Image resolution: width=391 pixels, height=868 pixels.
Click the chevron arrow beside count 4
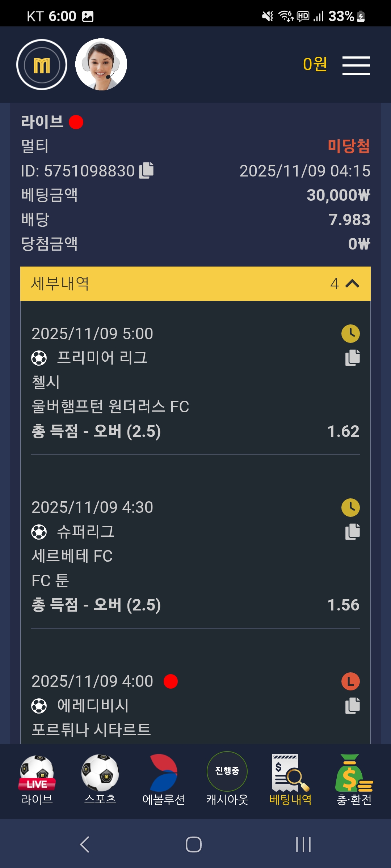[352, 284]
